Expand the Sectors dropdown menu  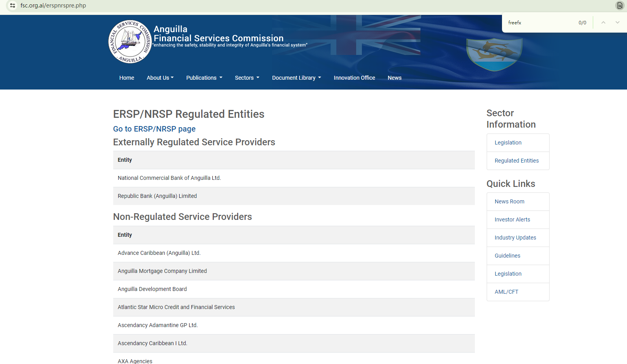click(247, 78)
